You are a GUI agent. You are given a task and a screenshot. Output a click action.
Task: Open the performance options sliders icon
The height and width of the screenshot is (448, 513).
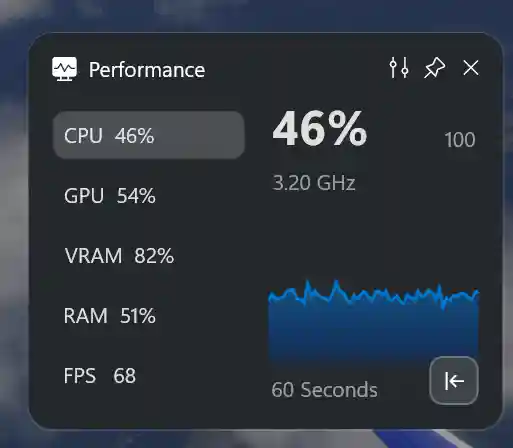pos(399,68)
